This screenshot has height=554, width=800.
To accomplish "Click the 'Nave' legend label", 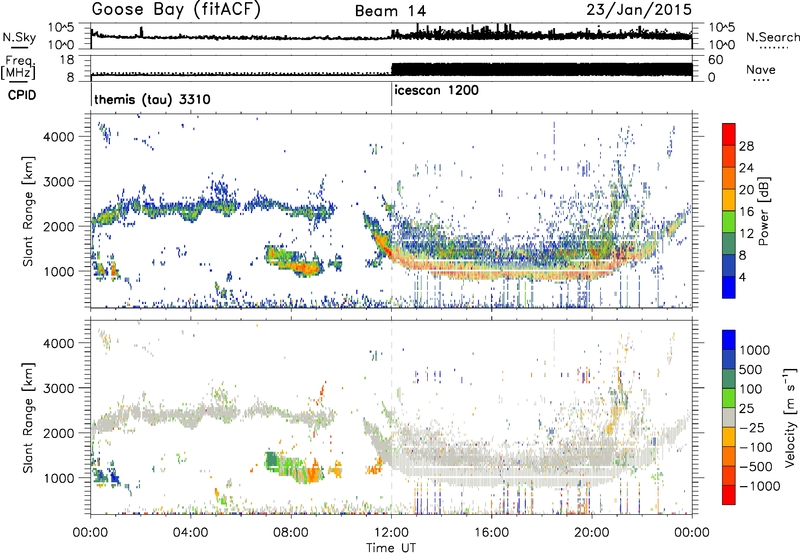I will [x=760, y=70].
